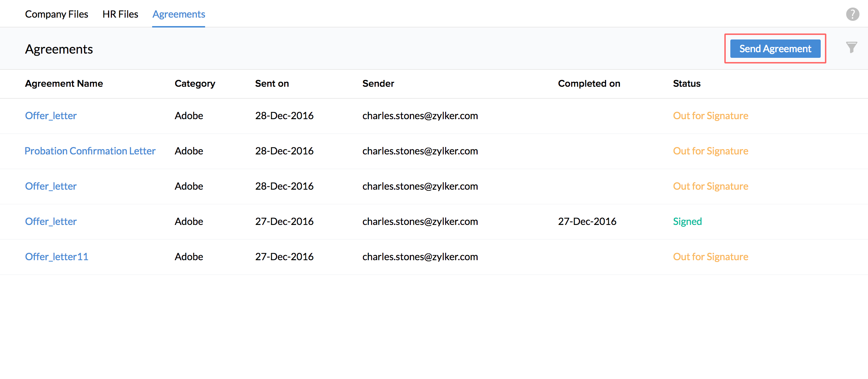
Task: Open the Probation Confirmation Letter agreement
Action: [90, 151]
